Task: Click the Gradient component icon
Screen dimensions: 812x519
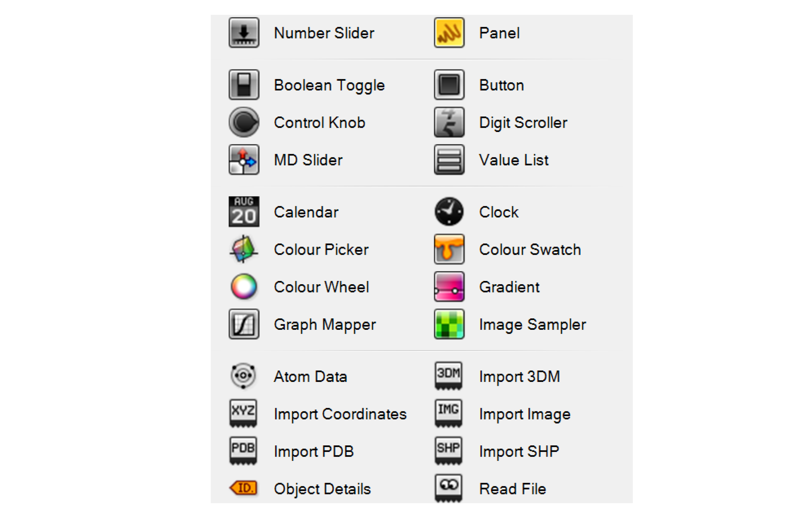Action: coord(449,286)
